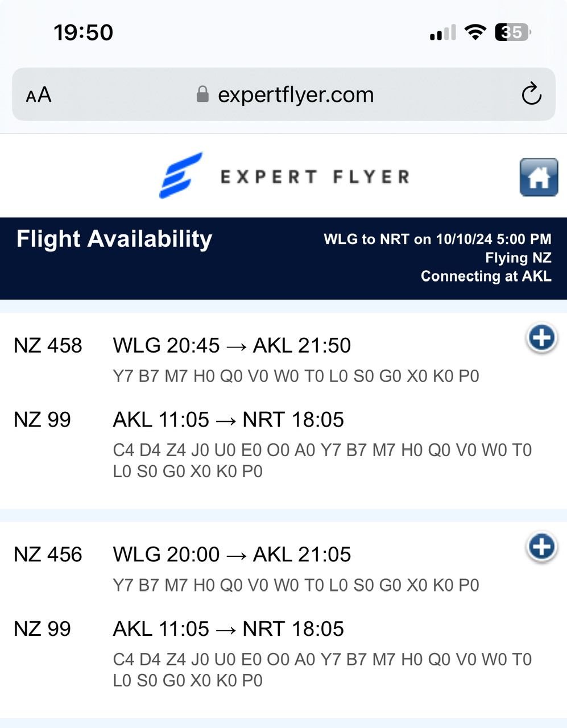Viewport: 567px width, 728px height.
Task: Select the NZ 458 flight number
Action: coord(48,345)
